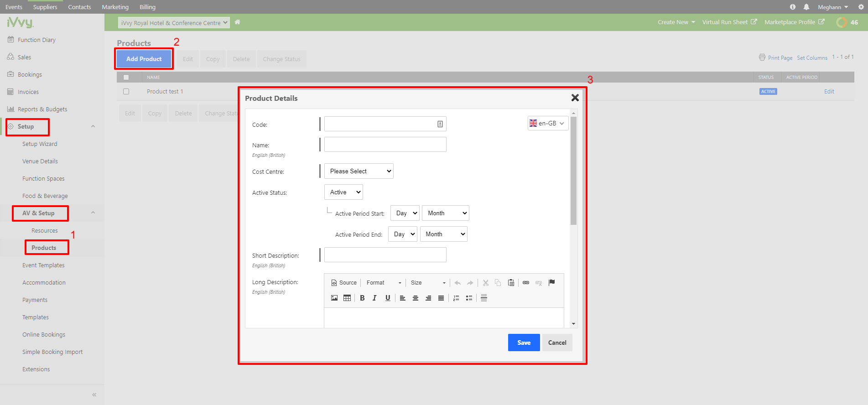Insert an anchor with the flag icon
868x405 pixels.
[552, 282]
